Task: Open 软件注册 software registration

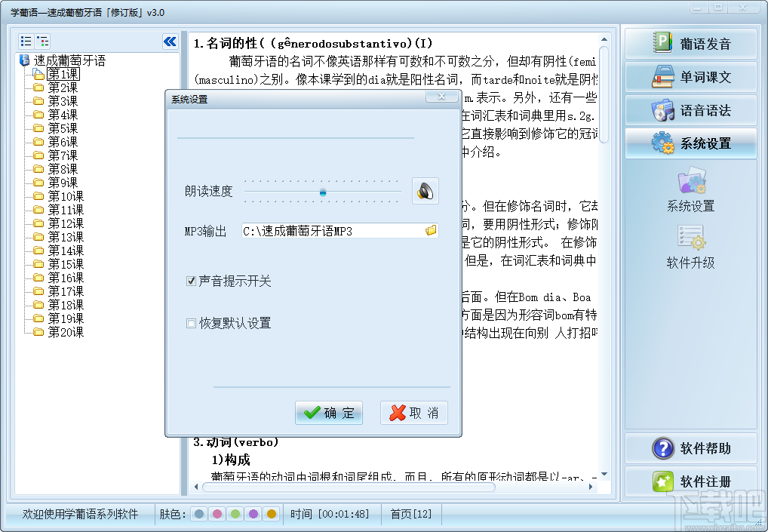Action: (690, 481)
